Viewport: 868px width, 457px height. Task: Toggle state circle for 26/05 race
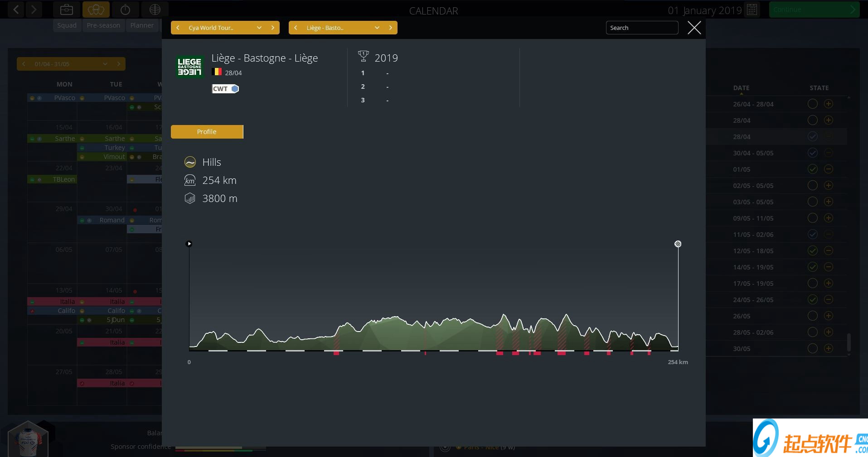813,316
